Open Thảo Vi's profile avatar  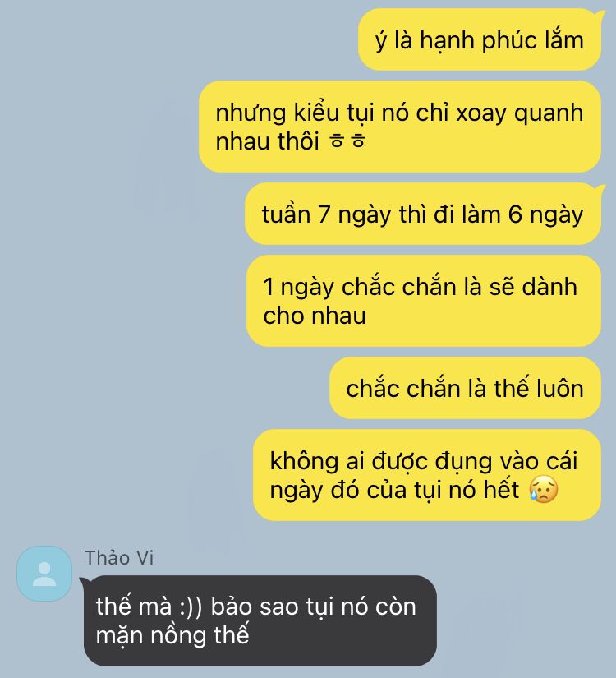coord(44,574)
